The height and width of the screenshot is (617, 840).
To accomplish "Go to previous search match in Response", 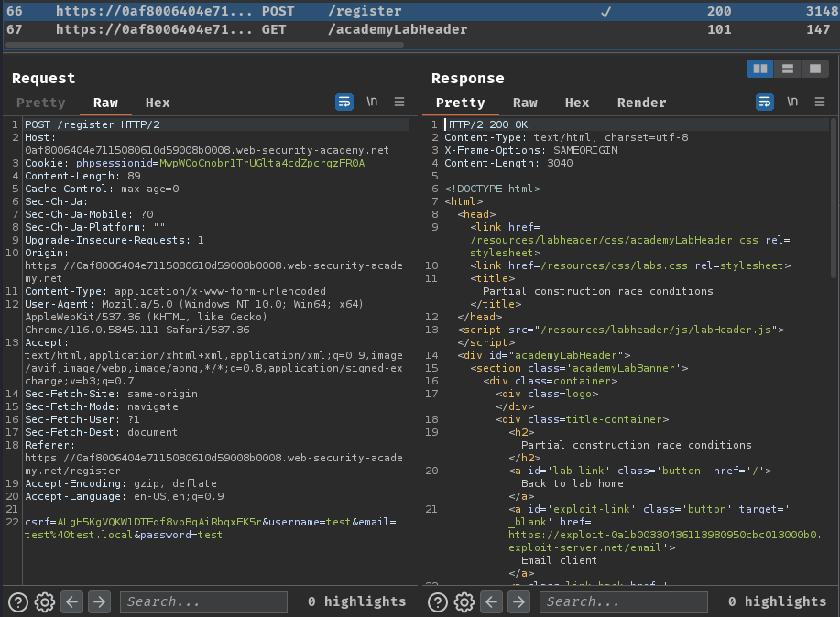I will (x=491, y=602).
